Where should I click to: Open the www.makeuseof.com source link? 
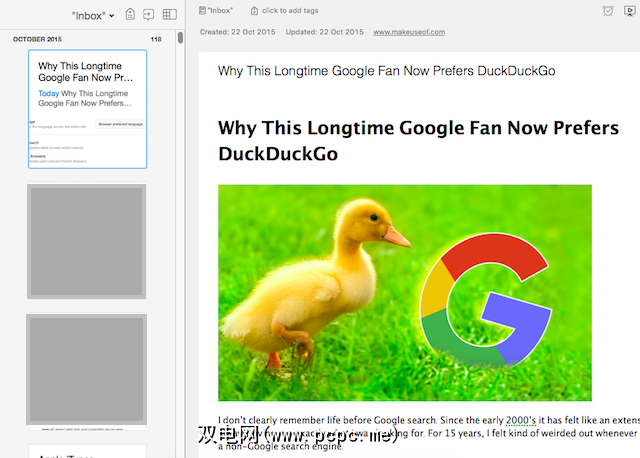[409, 32]
